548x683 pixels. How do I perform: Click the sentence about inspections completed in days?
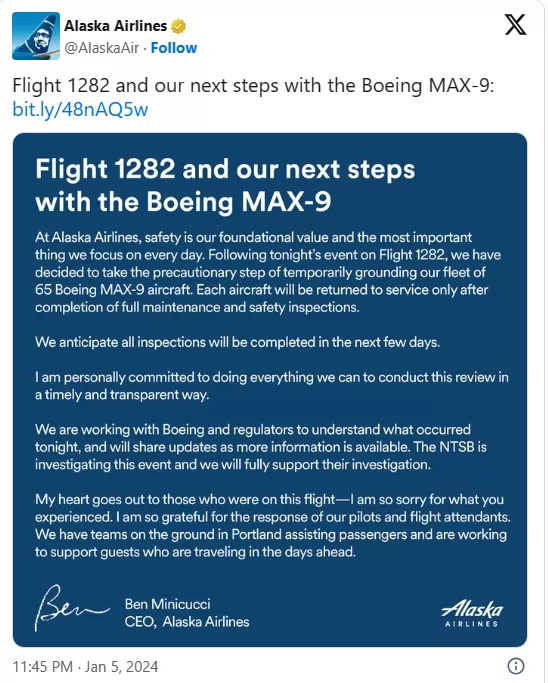237,342
